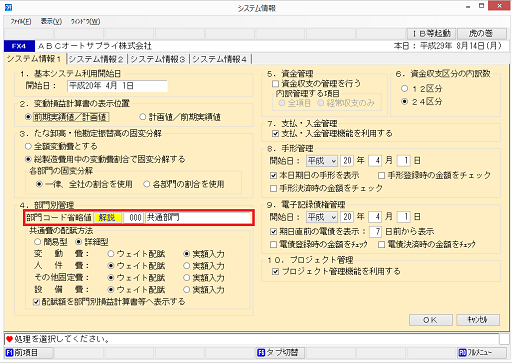Image resolution: width=512 pixels, height=363 pixels.
Task: Select 詳細型 allocation method
Action: point(92,242)
